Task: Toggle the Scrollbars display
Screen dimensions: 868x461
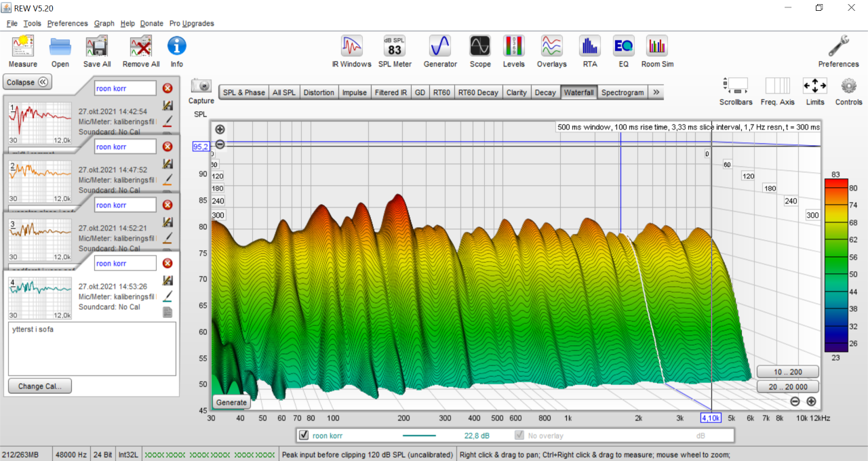Action: click(736, 87)
